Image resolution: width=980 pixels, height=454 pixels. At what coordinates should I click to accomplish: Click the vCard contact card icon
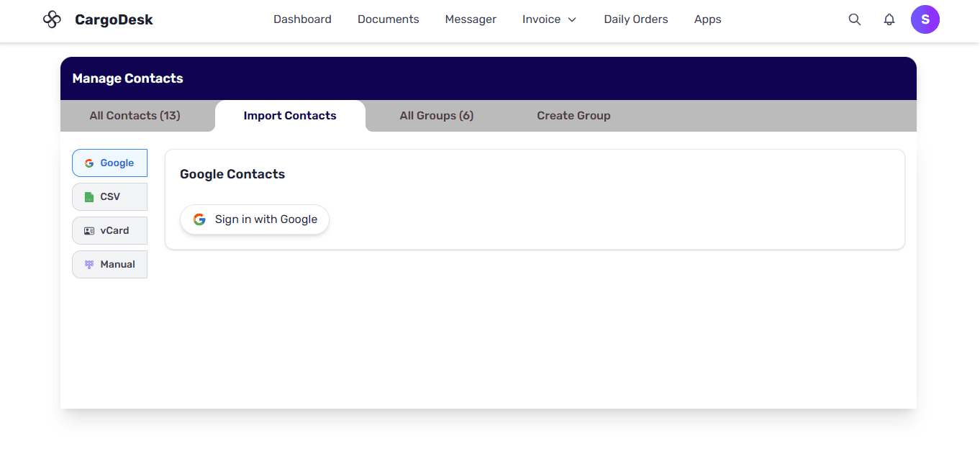89,231
